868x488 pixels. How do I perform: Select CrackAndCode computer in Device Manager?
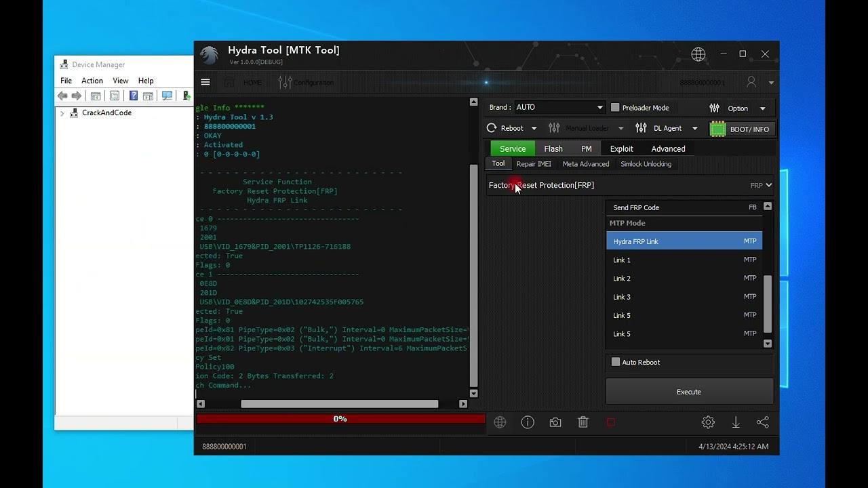point(100,113)
